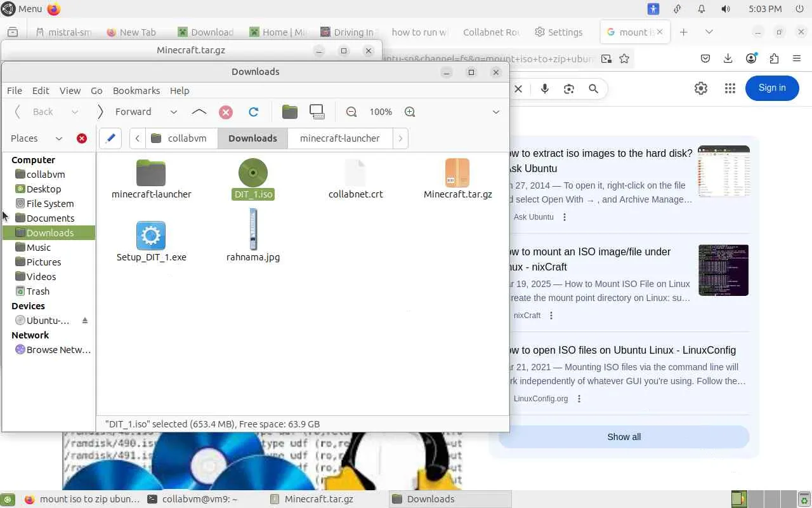
Task: Submit the Google search with magnifier icon
Action: 593,89
